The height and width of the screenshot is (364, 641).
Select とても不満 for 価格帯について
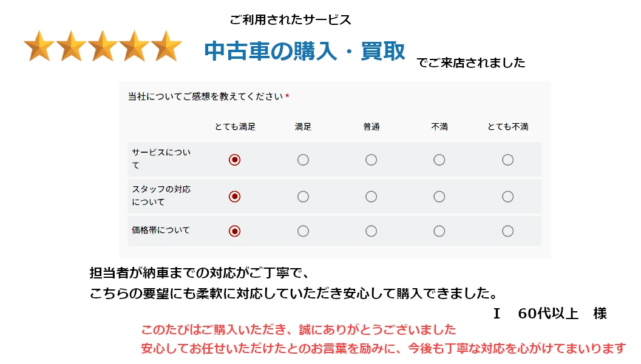click(x=507, y=231)
